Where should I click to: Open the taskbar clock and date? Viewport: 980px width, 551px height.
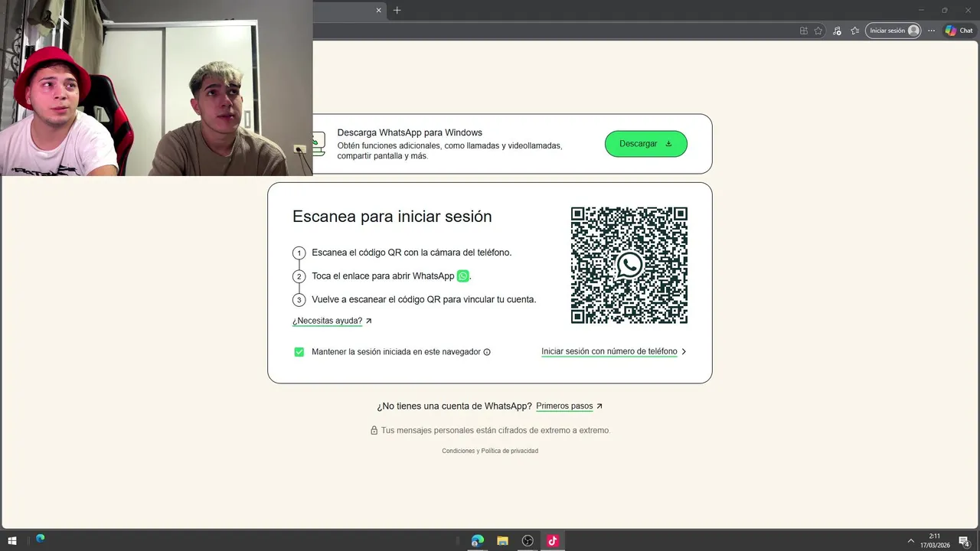[x=935, y=540]
